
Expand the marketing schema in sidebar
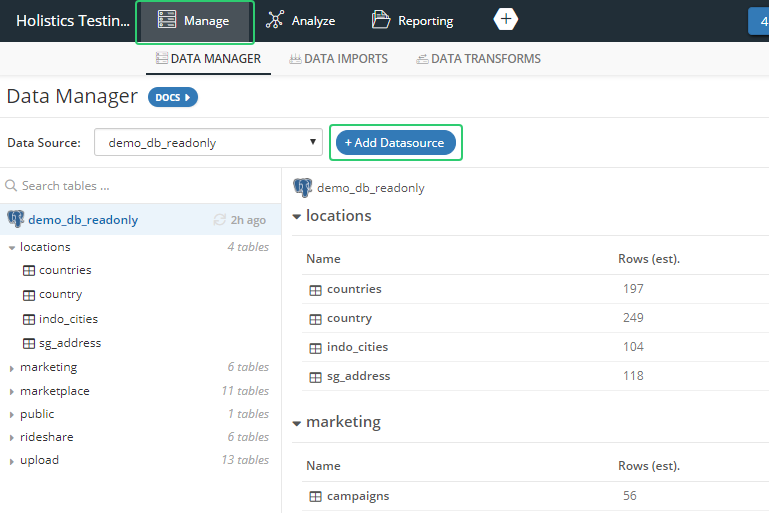pos(12,368)
